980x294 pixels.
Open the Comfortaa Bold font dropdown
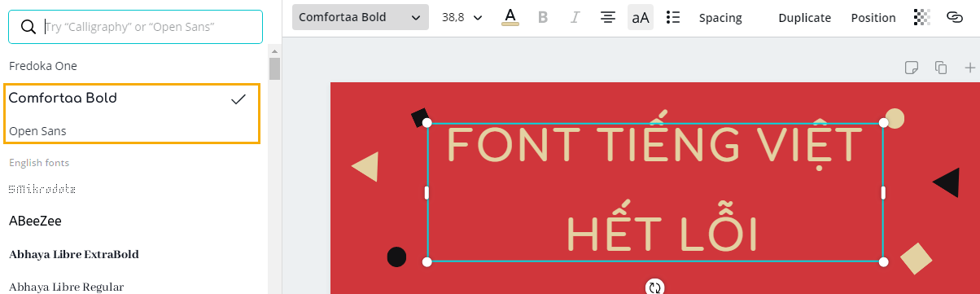pyautogui.click(x=361, y=17)
